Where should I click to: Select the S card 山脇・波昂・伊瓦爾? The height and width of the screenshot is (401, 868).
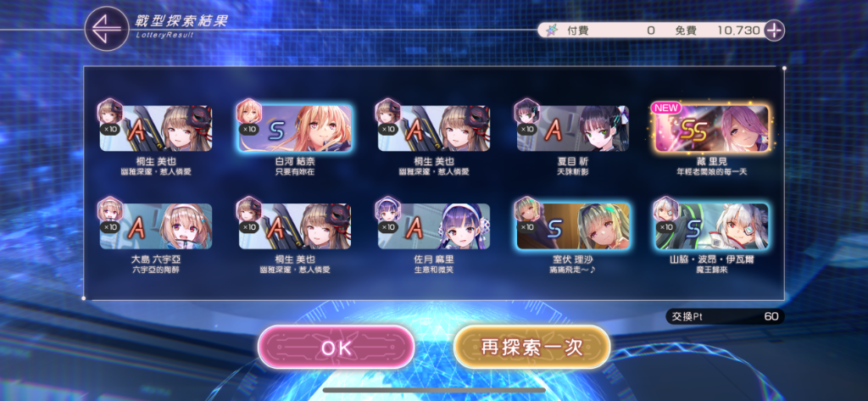click(x=711, y=226)
